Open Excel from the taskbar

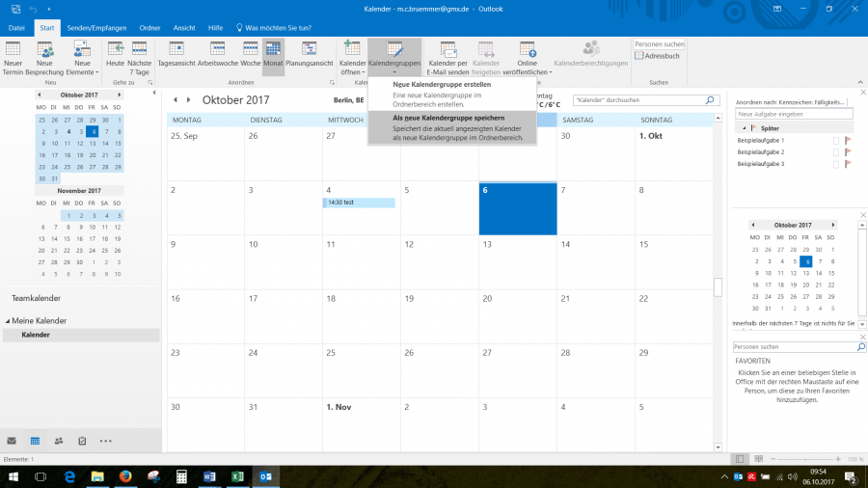(237, 476)
